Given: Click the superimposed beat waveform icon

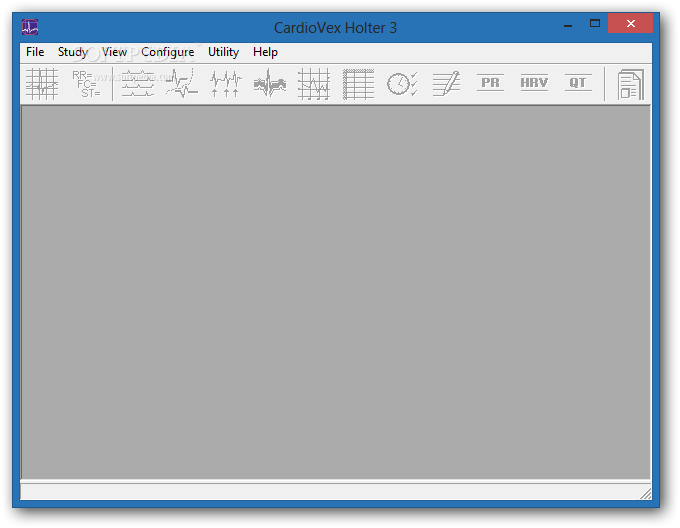Looking at the screenshot, I should [182, 84].
